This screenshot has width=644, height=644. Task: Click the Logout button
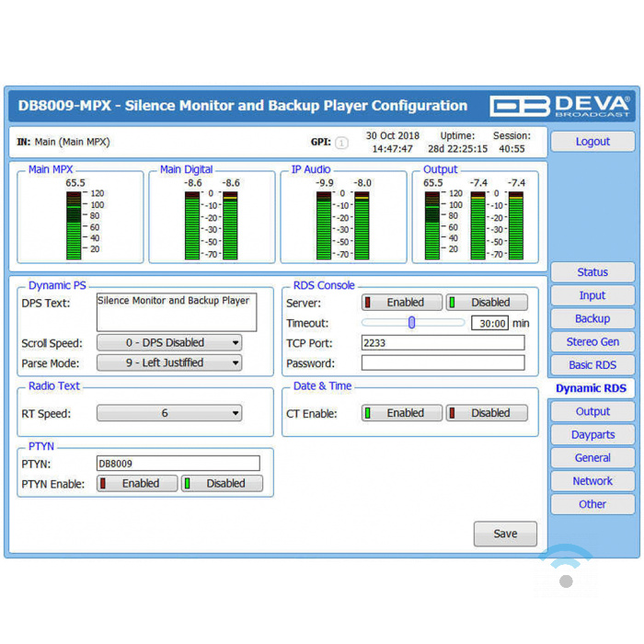pyautogui.click(x=592, y=142)
